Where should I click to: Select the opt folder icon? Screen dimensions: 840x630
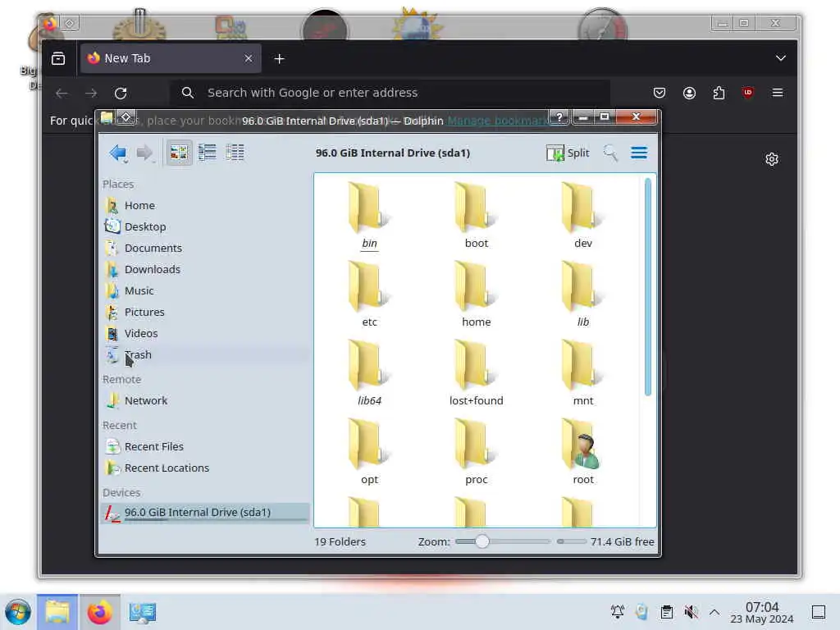(368, 444)
